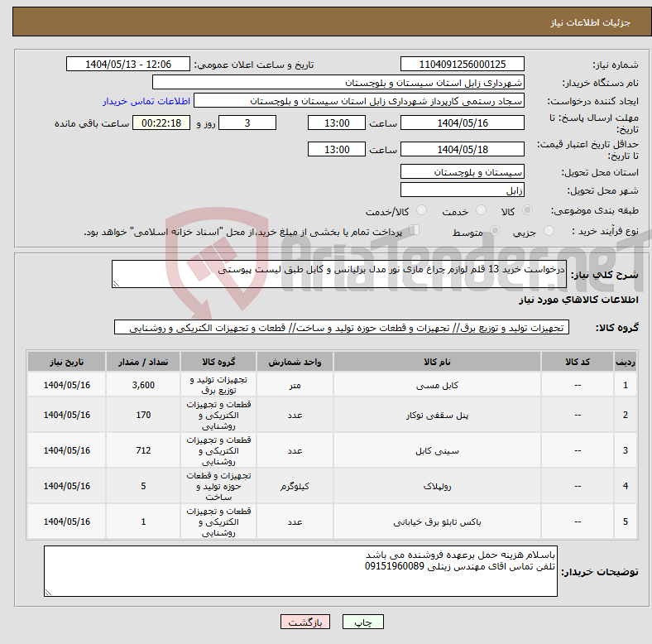Select the باکس تابلو برق خیابانی cell
Image resolution: width=652 pixels, height=644 pixels.
click(437, 521)
